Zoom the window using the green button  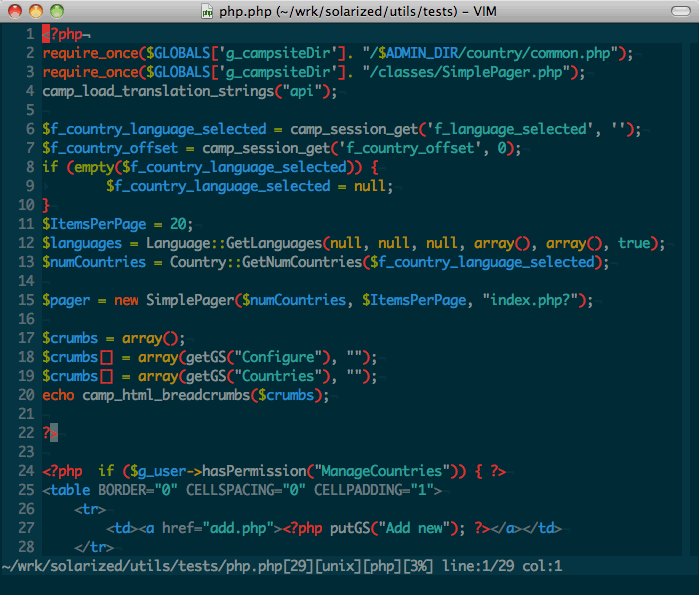(56, 11)
